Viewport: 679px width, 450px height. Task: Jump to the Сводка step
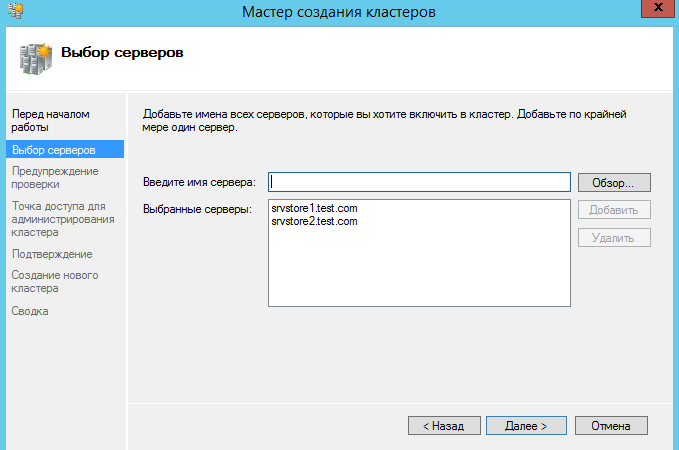pyautogui.click(x=30, y=311)
